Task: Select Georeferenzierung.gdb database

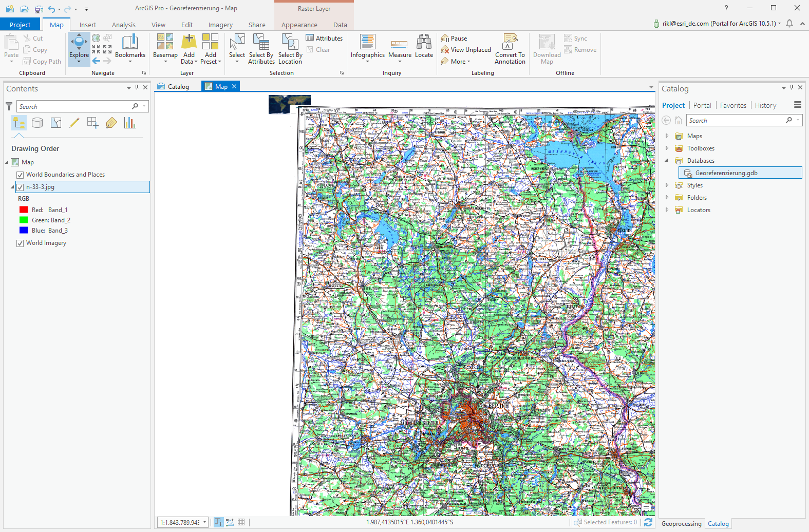Action: point(740,173)
